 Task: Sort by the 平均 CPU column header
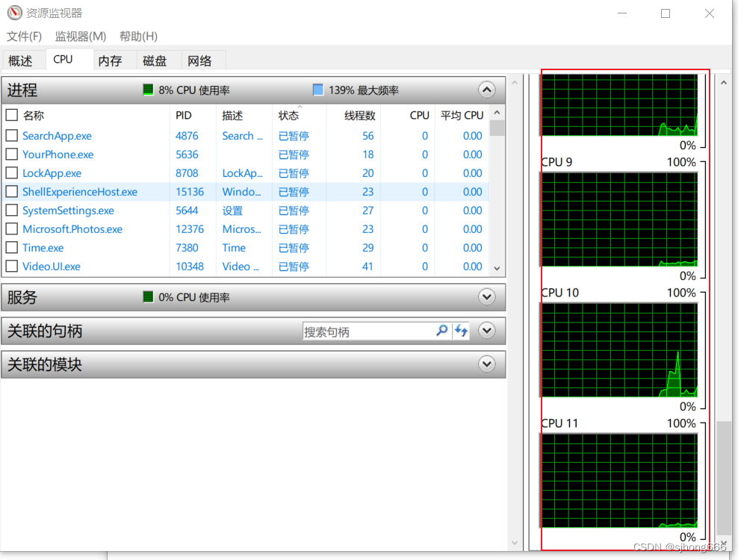[x=462, y=115]
